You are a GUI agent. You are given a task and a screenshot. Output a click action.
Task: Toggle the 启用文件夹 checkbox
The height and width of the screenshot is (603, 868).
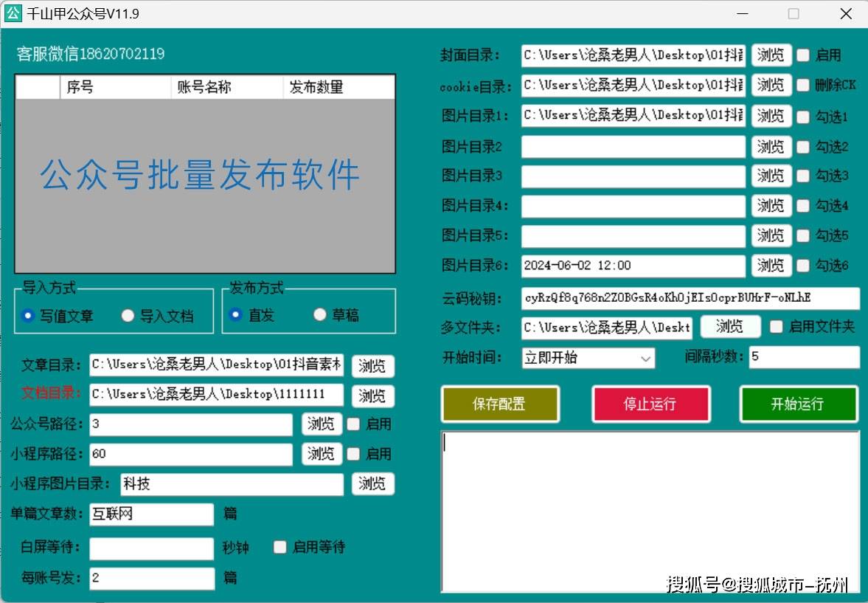click(x=776, y=326)
